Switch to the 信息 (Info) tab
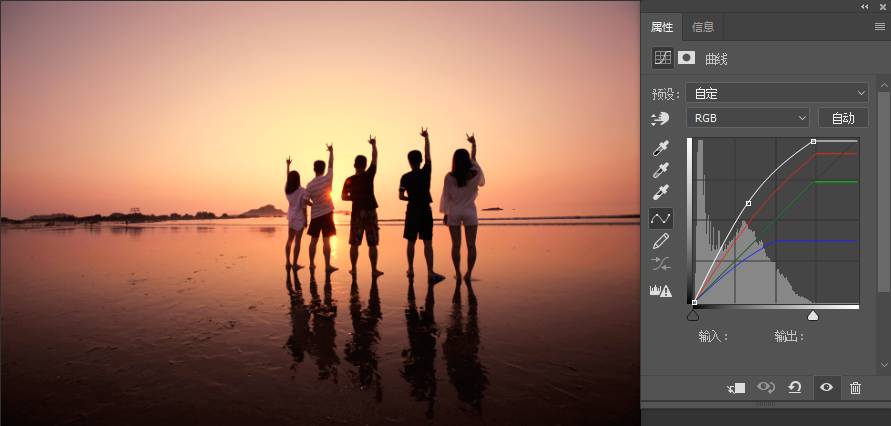The height and width of the screenshot is (426, 891). pos(703,27)
